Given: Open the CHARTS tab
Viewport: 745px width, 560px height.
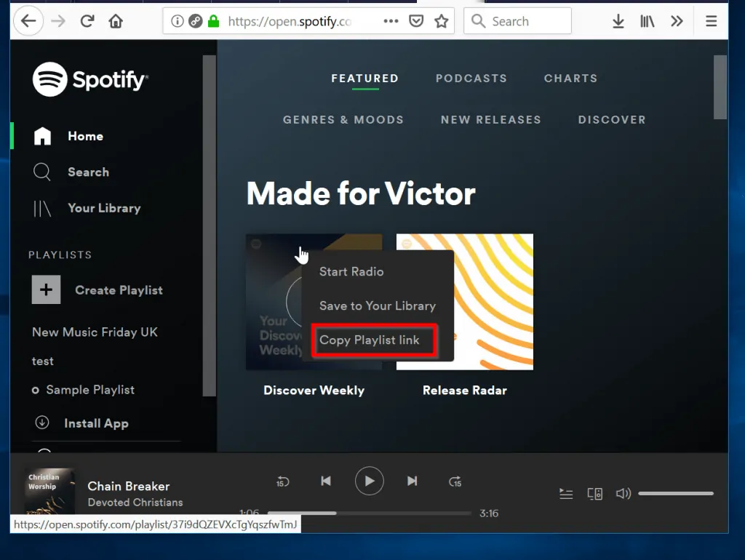Looking at the screenshot, I should (x=570, y=78).
